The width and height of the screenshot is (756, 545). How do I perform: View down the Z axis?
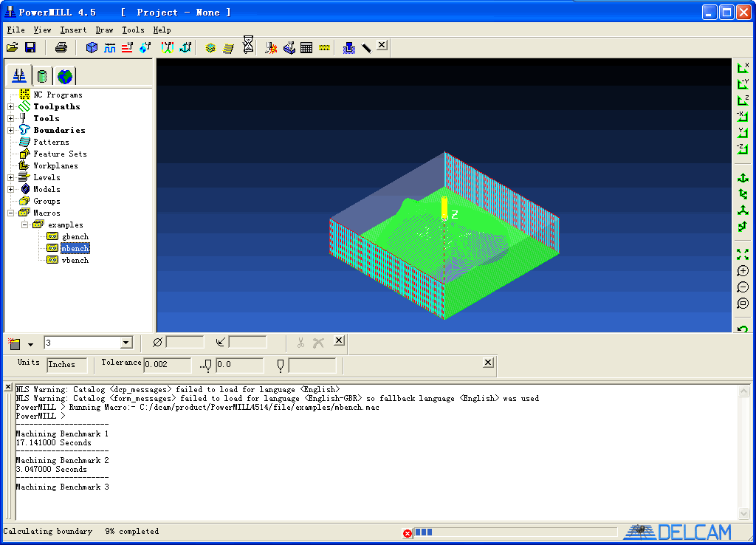(x=743, y=100)
